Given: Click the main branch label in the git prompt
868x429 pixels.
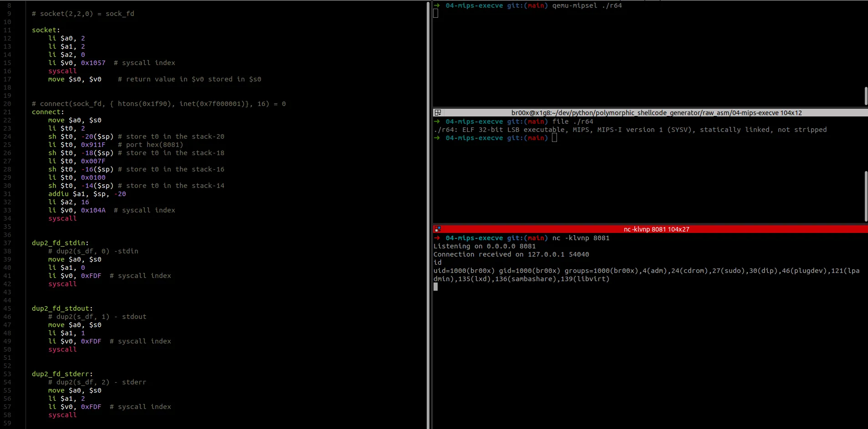Looking at the screenshot, I should coord(534,5).
